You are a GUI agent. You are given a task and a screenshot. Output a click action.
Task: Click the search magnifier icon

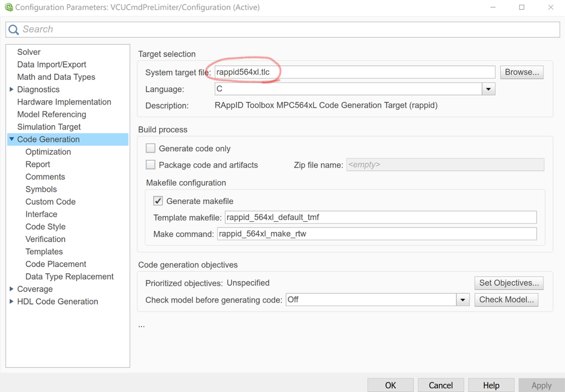click(14, 29)
